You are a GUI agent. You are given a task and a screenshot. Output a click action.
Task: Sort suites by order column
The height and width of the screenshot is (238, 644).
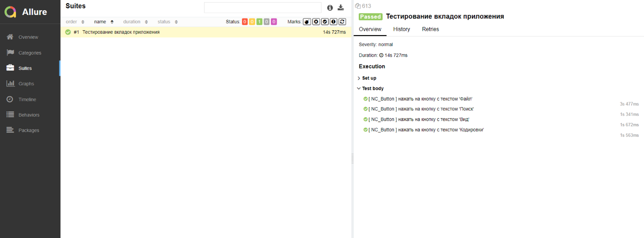click(75, 22)
